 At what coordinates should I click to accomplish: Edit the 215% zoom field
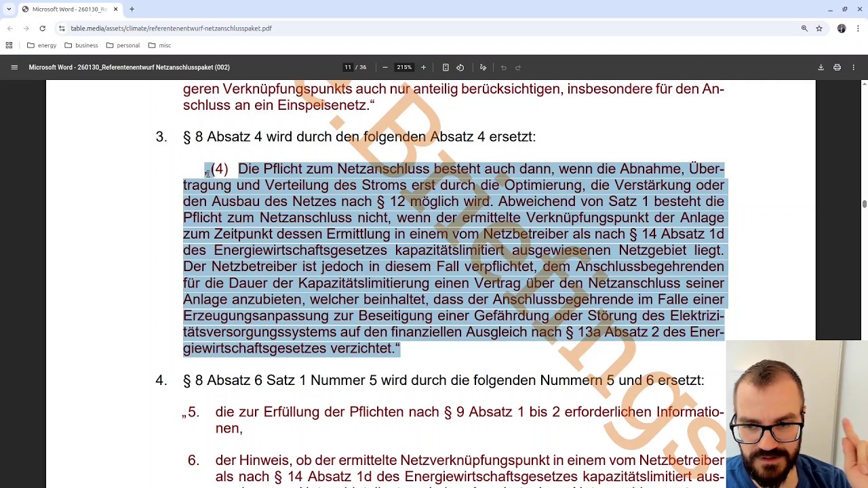[404, 67]
